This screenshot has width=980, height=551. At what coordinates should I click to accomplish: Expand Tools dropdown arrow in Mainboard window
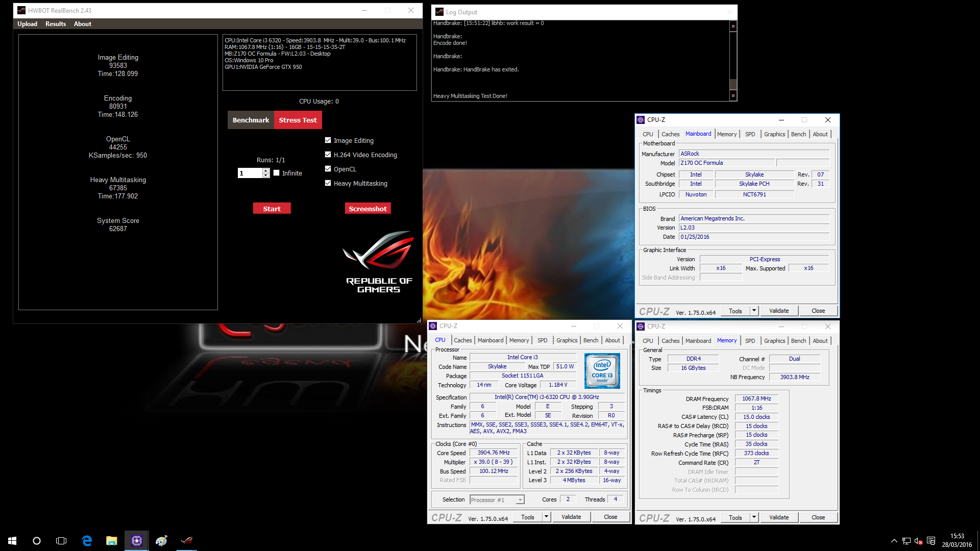click(x=754, y=310)
